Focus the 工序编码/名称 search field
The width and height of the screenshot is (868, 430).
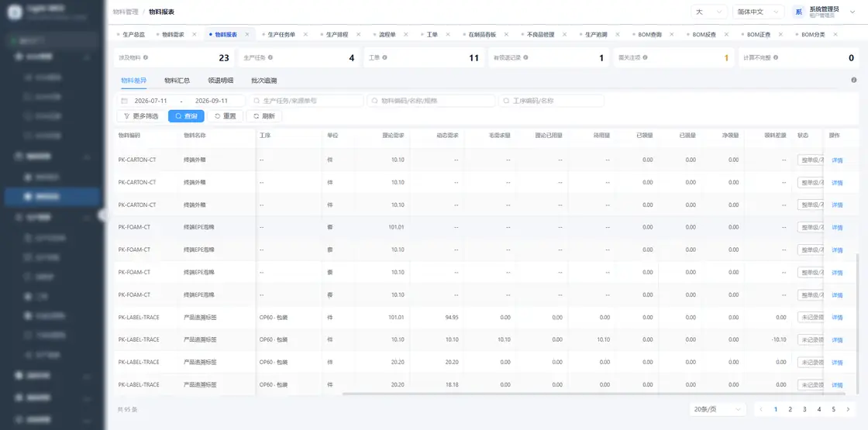click(x=551, y=101)
